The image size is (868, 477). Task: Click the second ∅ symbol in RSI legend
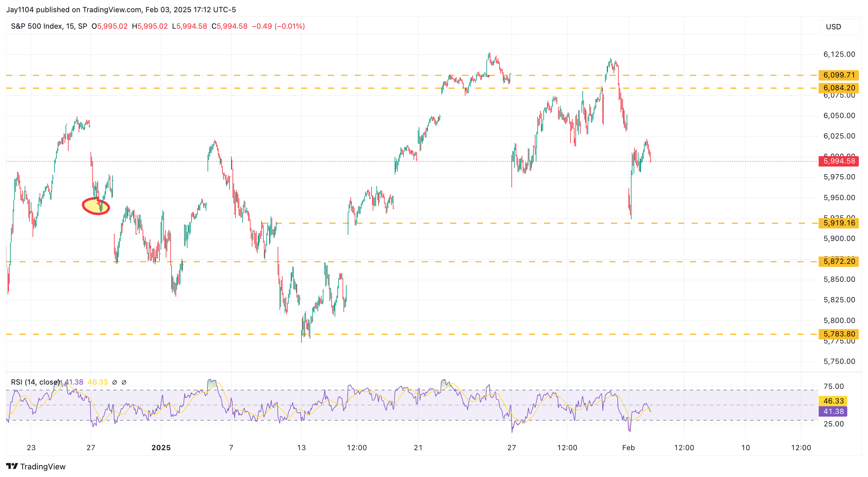coord(124,382)
